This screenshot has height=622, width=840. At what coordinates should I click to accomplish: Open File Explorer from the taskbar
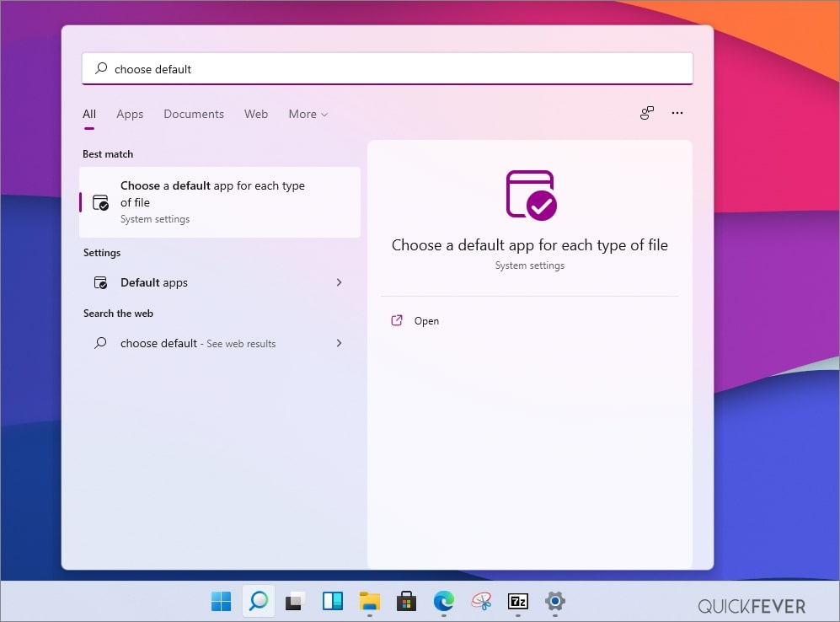click(370, 602)
